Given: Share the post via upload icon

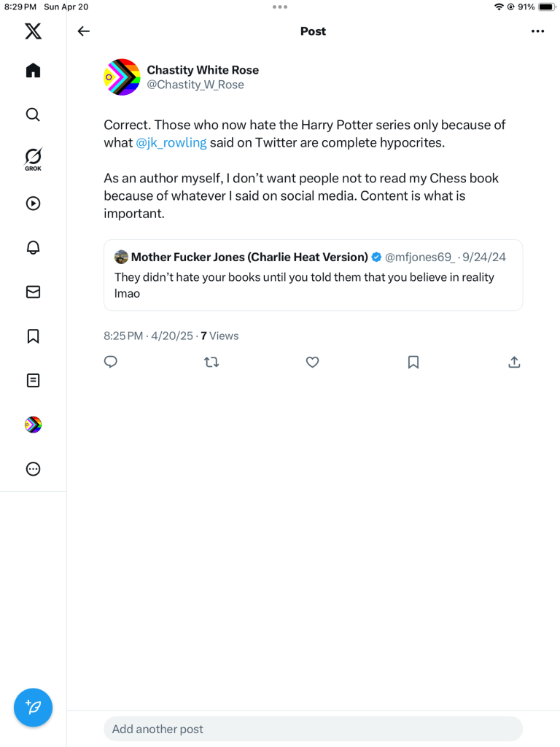Looking at the screenshot, I should [514, 362].
